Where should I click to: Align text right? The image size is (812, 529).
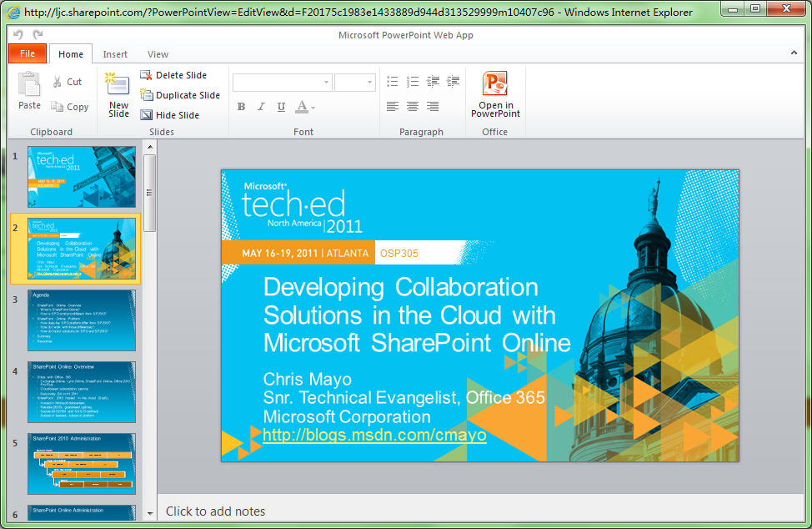tap(433, 106)
